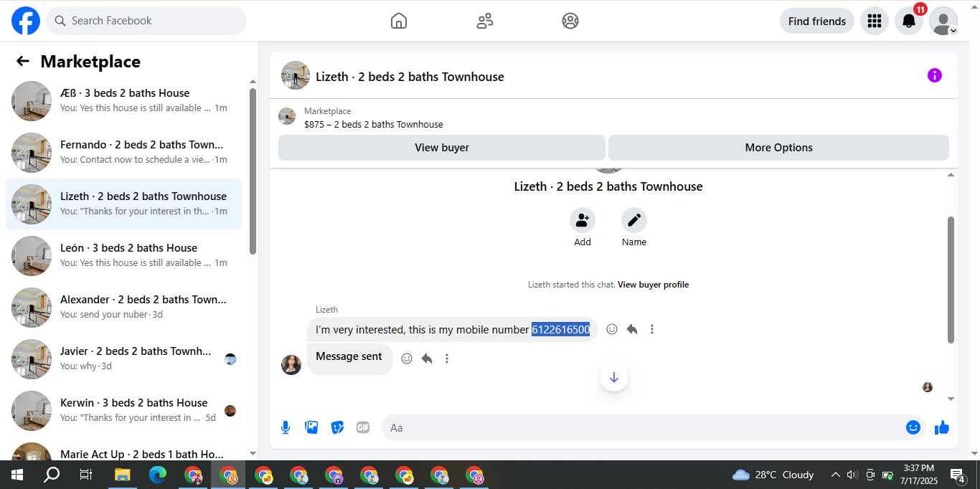Show hidden system tray icons
Viewport: 980px width, 489px height.
pos(835,475)
